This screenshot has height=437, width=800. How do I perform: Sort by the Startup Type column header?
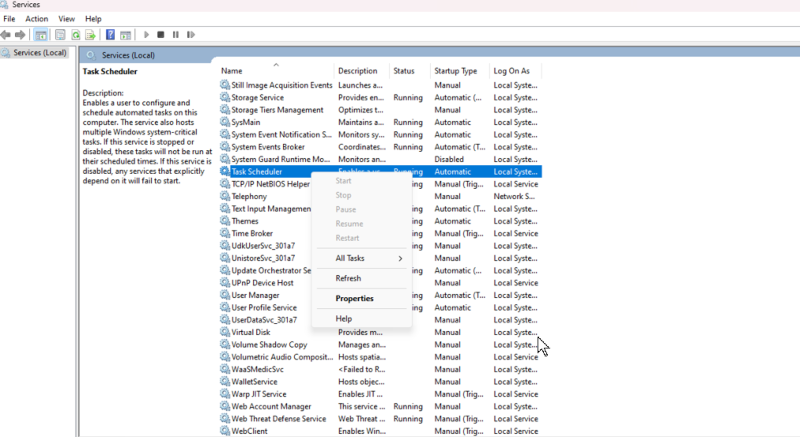pyautogui.click(x=456, y=71)
